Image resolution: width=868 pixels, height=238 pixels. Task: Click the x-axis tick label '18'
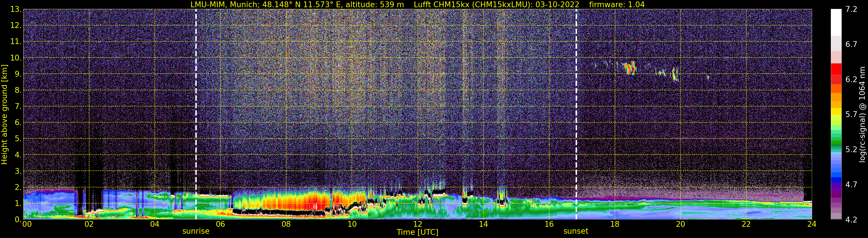coord(614,224)
